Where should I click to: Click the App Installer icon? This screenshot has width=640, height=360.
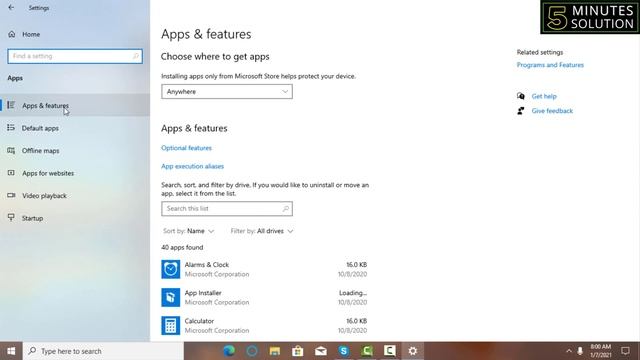click(x=171, y=298)
